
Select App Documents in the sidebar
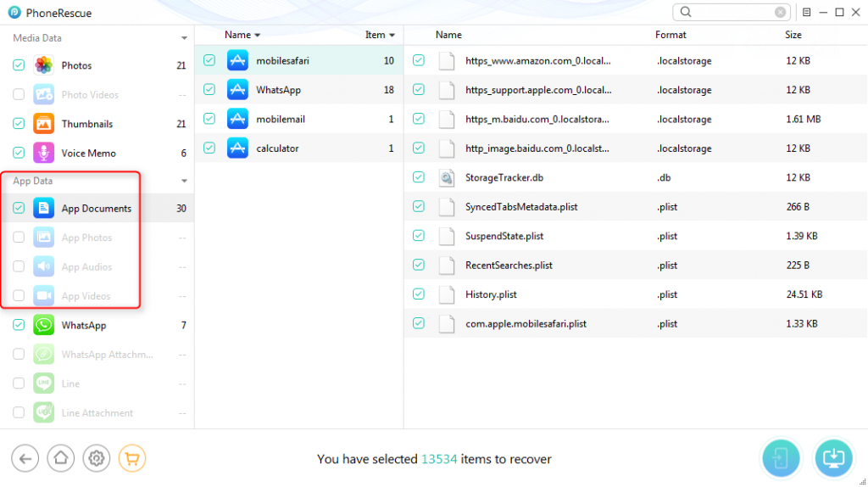tap(96, 209)
